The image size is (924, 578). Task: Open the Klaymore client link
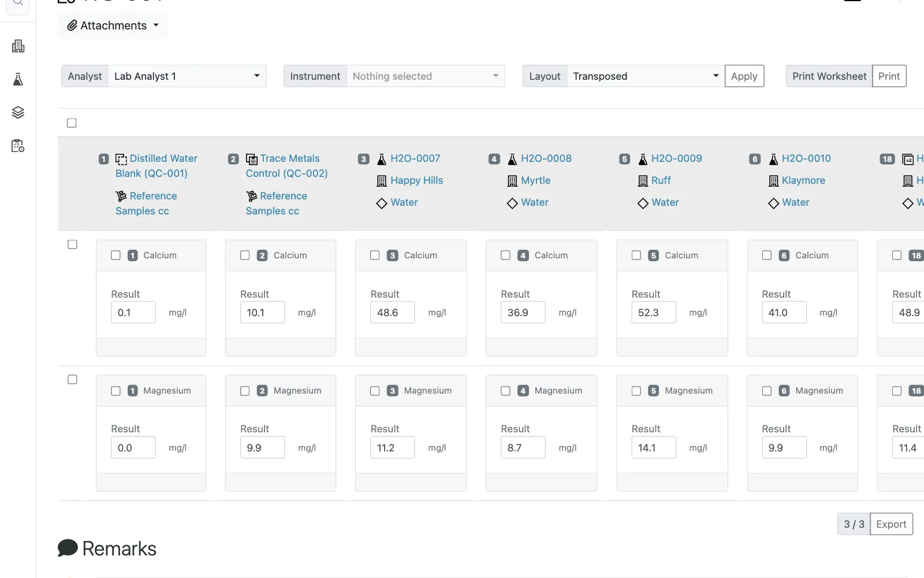803,180
